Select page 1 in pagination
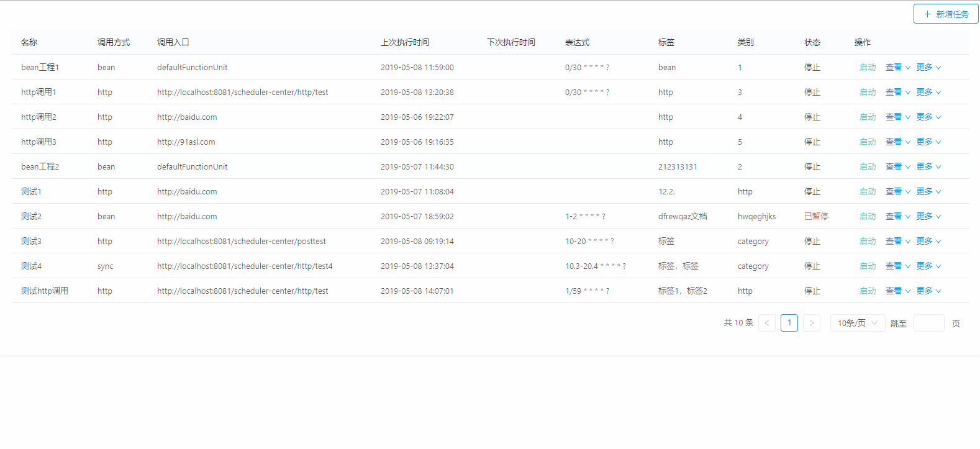Viewport: 980px width, 449px height. 789,323
